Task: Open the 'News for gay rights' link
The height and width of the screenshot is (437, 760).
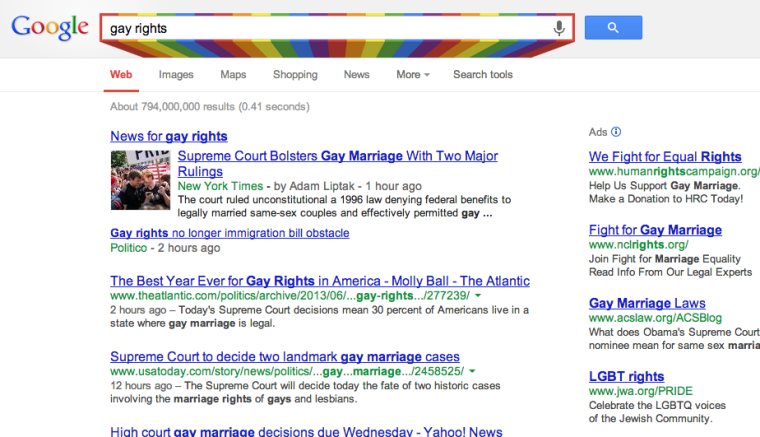Action: click(169, 136)
